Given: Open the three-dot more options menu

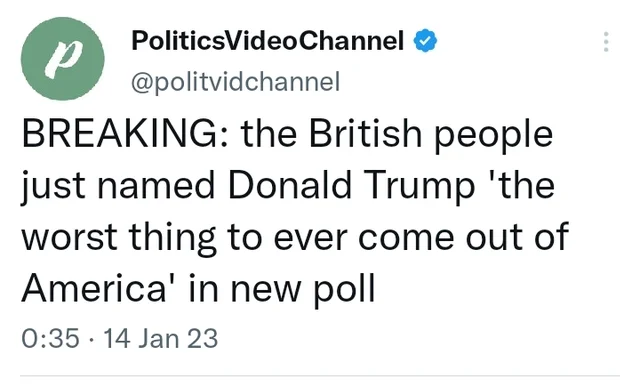Looking at the screenshot, I should point(606,42).
